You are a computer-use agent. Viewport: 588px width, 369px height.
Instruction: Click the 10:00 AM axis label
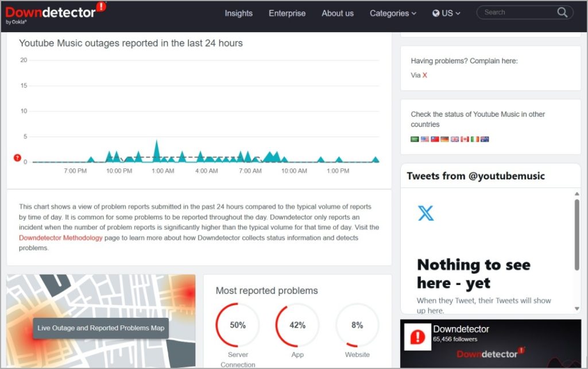point(294,171)
